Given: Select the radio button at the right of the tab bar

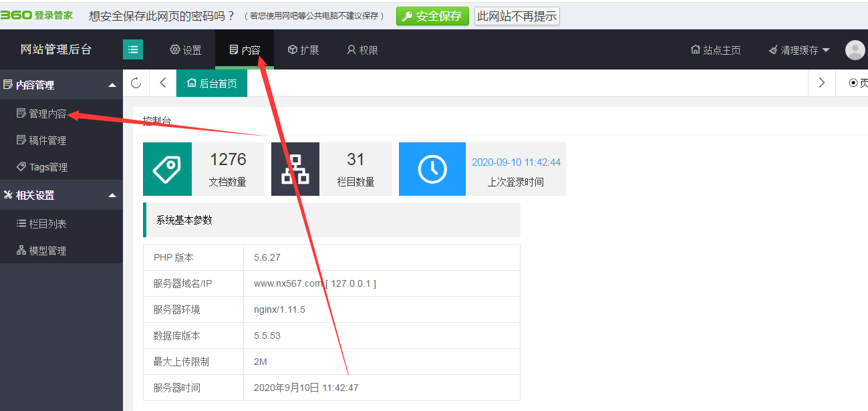Looking at the screenshot, I should coord(853,83).
